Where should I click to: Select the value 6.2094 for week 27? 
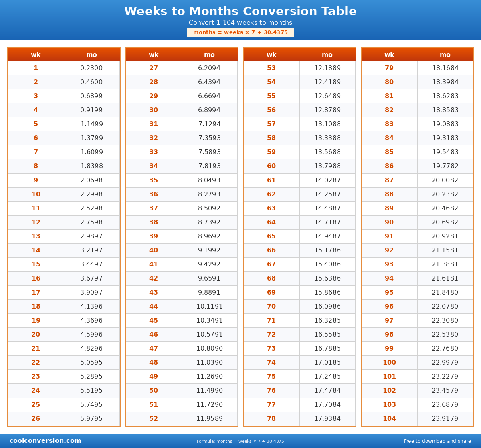pos(209,68)
